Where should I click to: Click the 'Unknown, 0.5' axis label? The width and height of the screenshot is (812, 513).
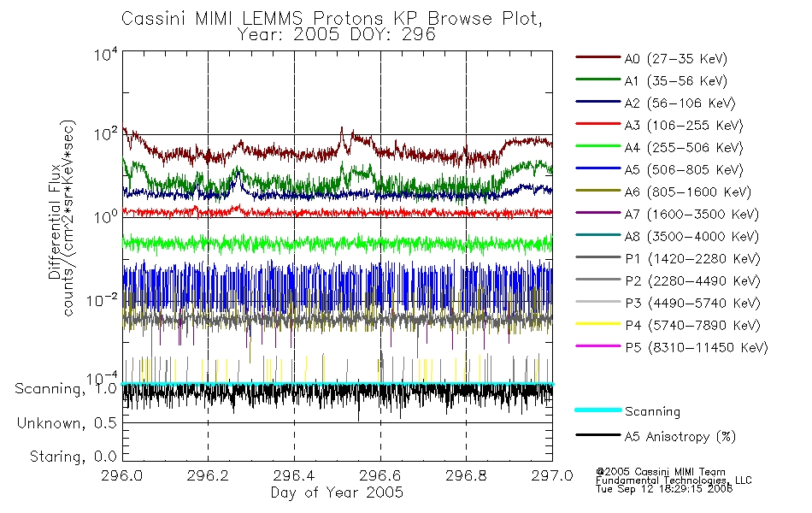(x=67, y=423)
